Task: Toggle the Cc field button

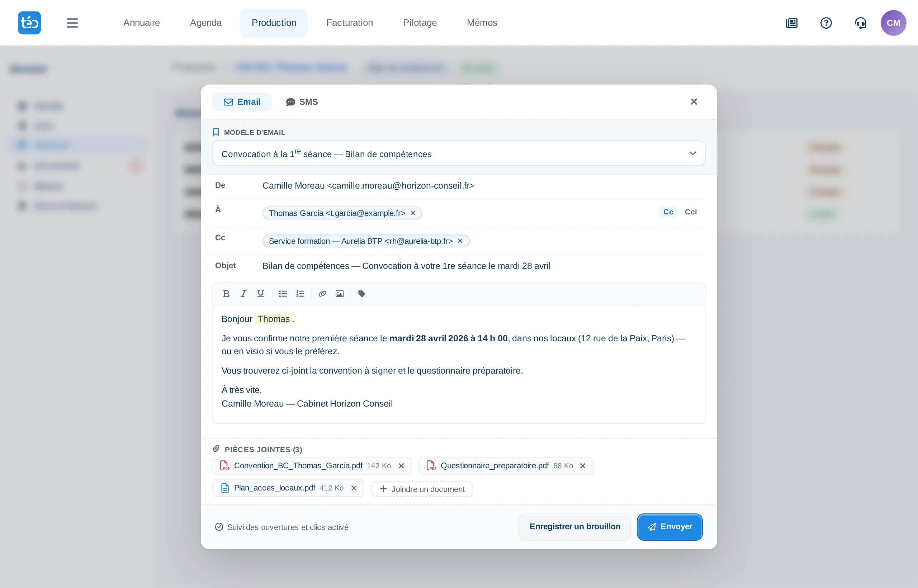Action: click(668, 212)
